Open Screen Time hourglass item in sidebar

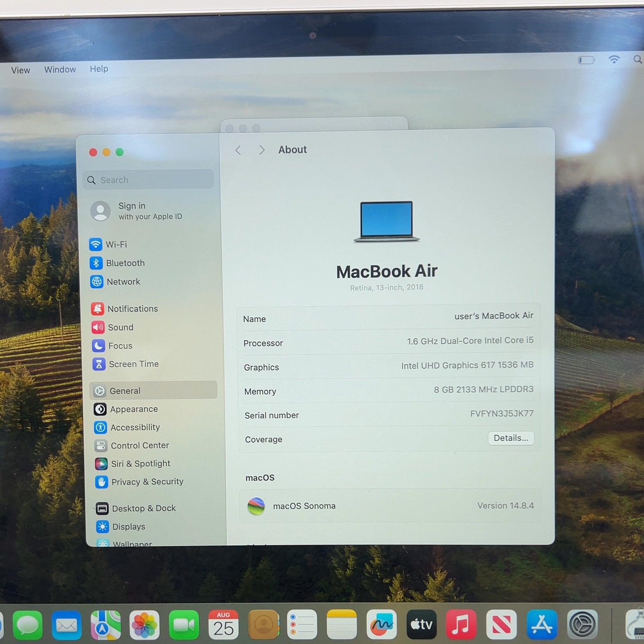click(x=125, y=364)
